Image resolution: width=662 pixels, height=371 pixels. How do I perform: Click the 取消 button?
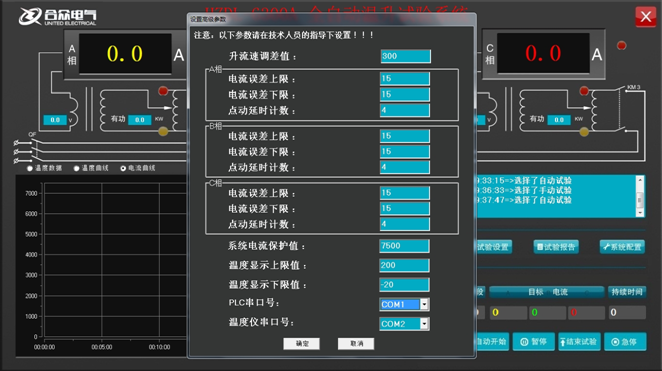pos(356,344)
